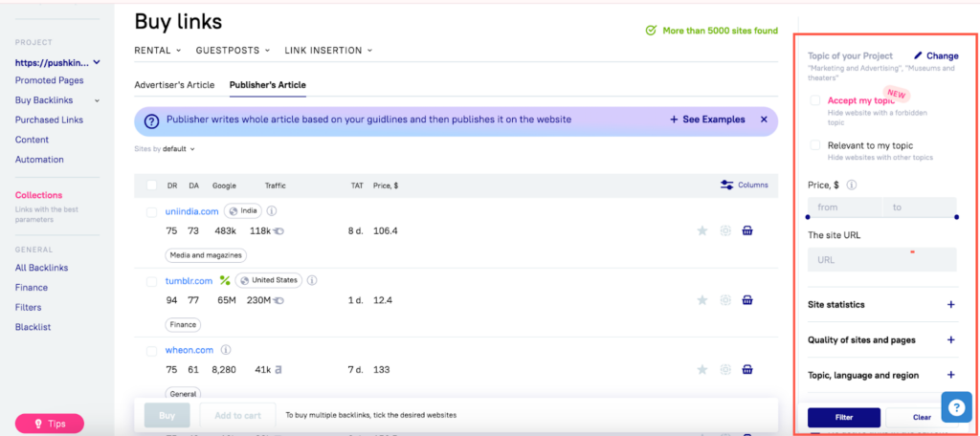980x436 pixels.
Task: Click the pencil Change topic icon
Action: coord(919,56)
